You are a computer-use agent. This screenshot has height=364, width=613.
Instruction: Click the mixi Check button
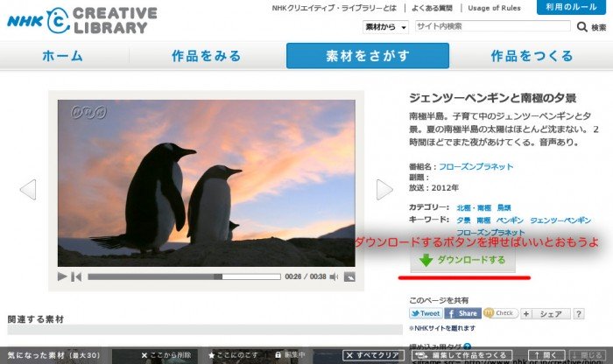click(500, 313)
